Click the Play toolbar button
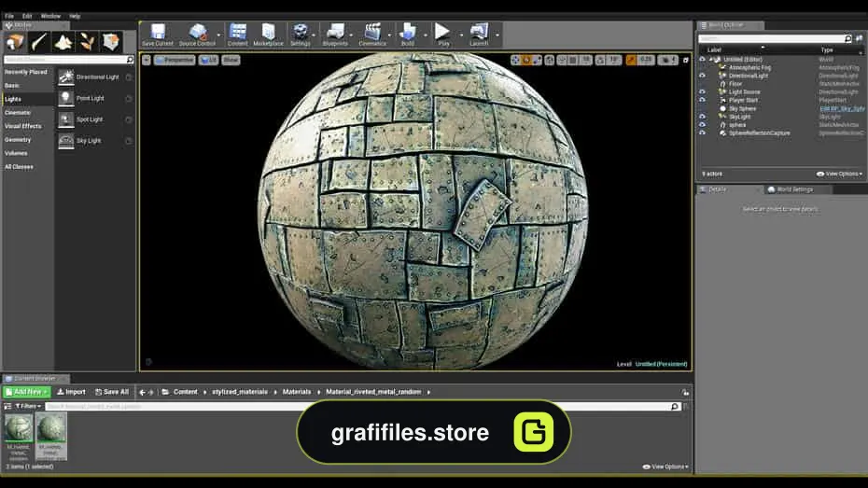 (442, 35)
